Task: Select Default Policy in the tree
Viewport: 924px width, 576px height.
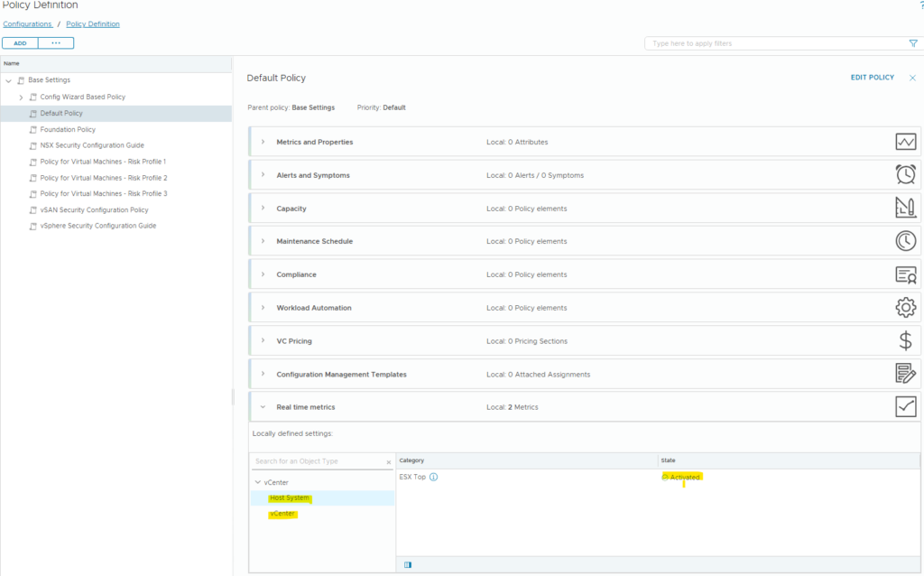Action: click(61, 113)
